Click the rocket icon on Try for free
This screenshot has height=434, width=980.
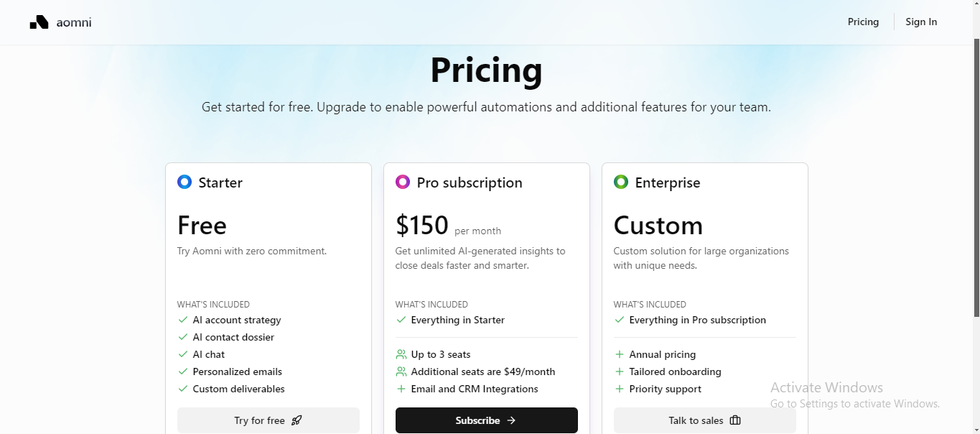click(x=297, y=420)
